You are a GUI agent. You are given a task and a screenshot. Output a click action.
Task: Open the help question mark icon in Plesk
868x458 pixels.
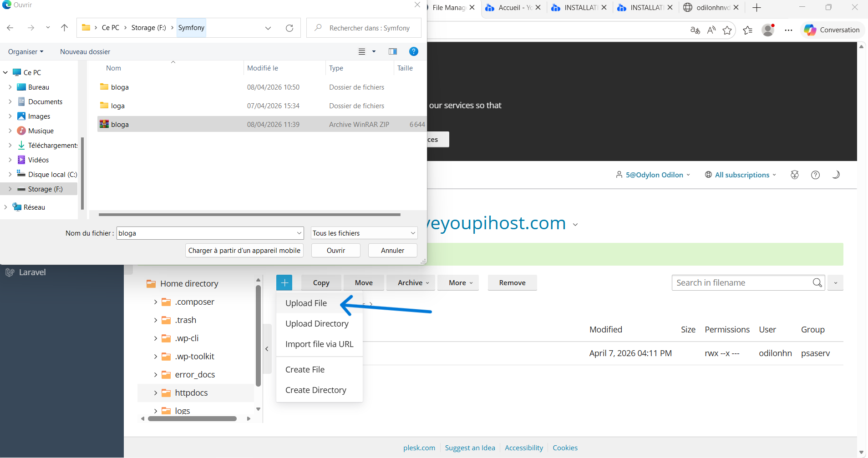pos(815,175)
